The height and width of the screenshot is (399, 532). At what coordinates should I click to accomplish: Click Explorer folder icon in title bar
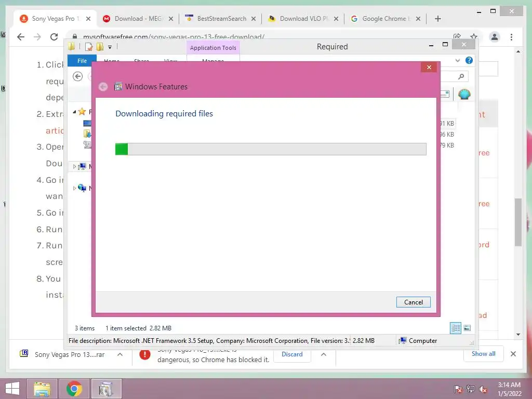[72, 46]
